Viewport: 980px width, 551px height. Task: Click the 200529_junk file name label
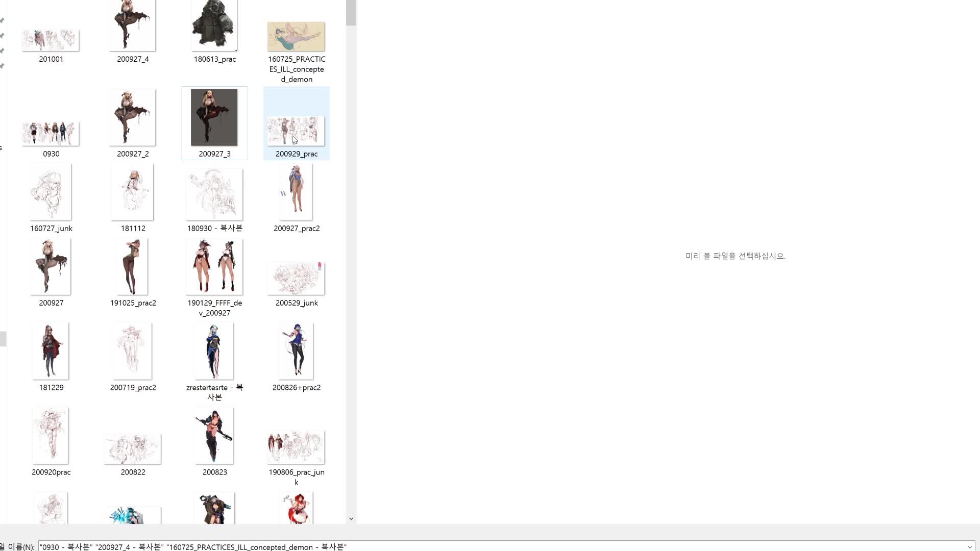point(297,303)
